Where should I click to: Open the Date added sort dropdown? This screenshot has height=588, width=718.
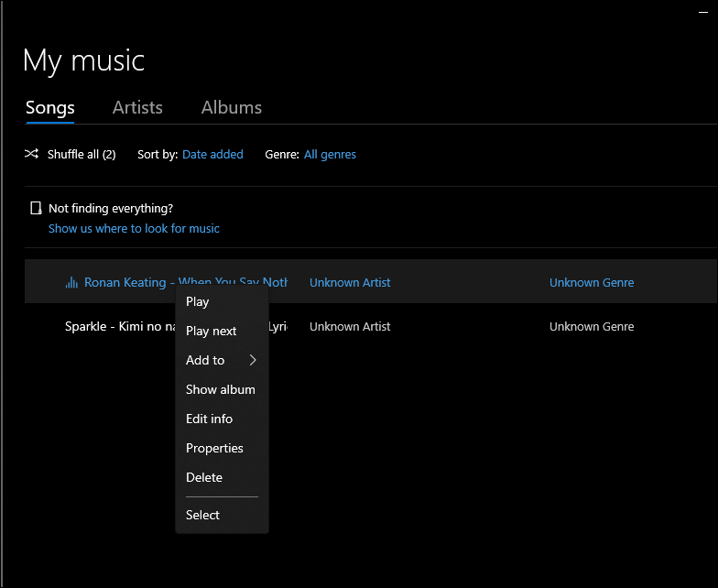point(212,155)
